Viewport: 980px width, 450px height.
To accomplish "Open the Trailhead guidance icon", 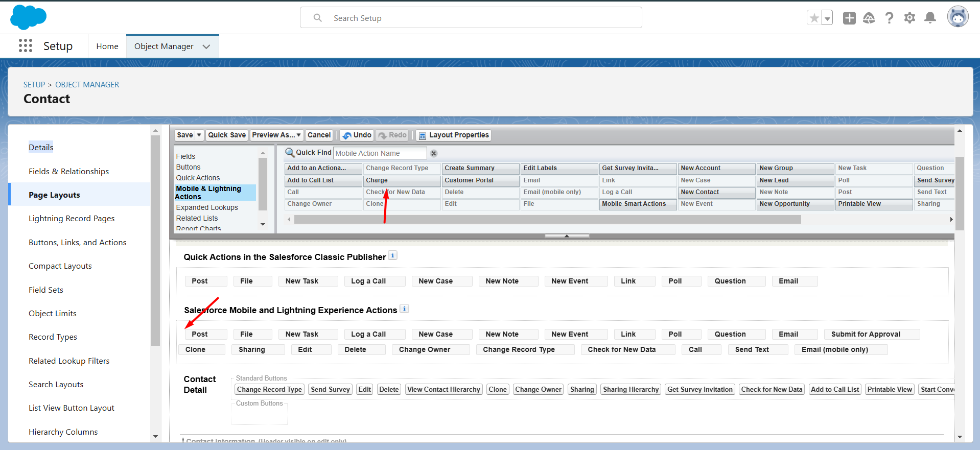I will (x=869, y=18).
